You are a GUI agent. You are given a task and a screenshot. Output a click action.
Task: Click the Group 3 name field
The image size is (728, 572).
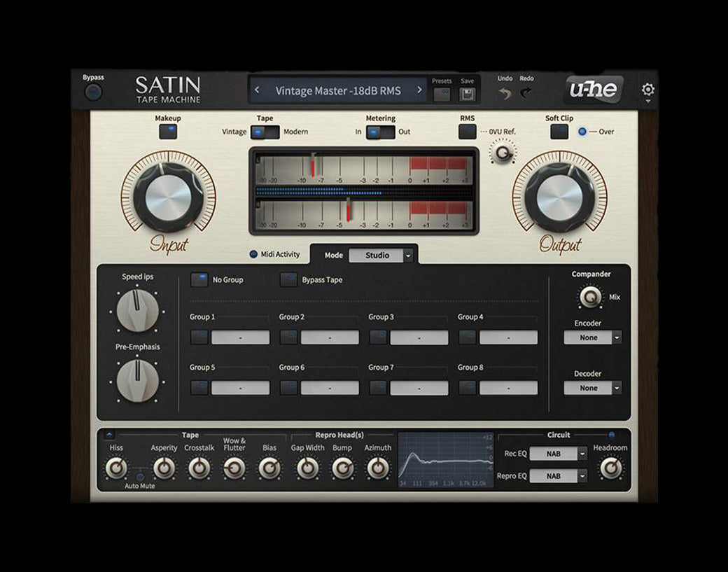419,337
